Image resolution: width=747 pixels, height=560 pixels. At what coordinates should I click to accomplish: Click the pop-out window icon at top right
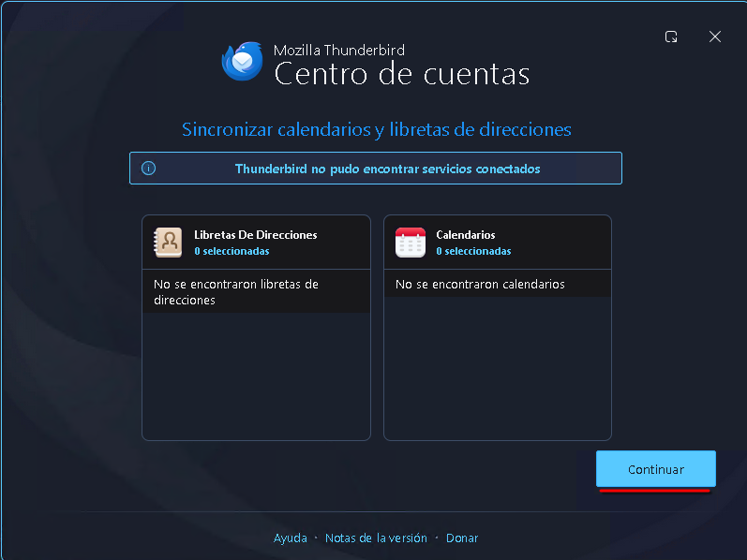tap(671, 37)
